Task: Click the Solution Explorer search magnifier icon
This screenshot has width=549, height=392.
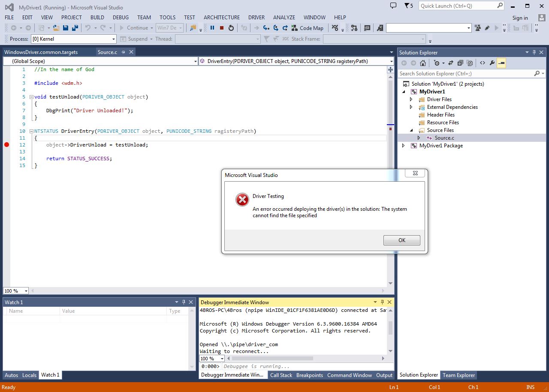Action: [x=537, y=73]
